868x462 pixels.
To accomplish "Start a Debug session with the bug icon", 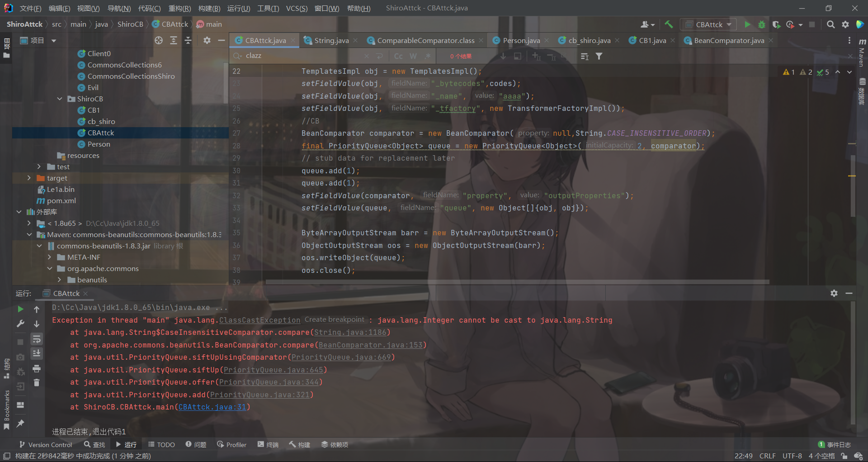I will [x=762, y=24].
